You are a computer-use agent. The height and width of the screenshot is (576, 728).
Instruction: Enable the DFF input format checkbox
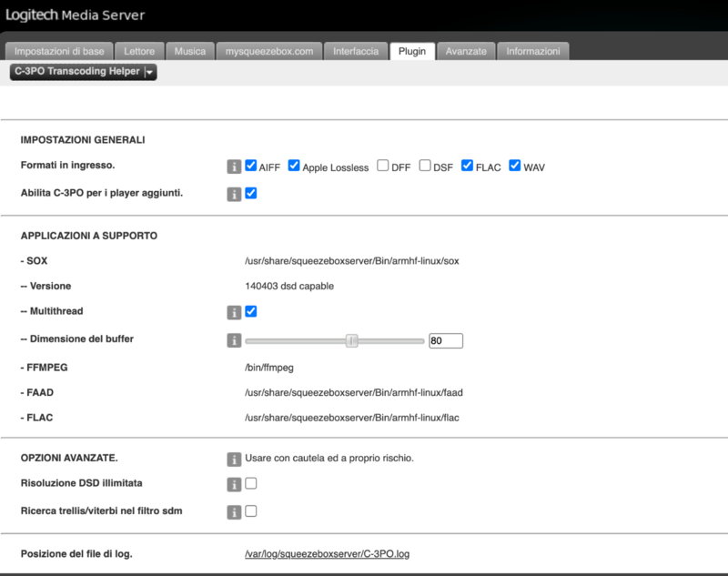(x=383, y=166)
